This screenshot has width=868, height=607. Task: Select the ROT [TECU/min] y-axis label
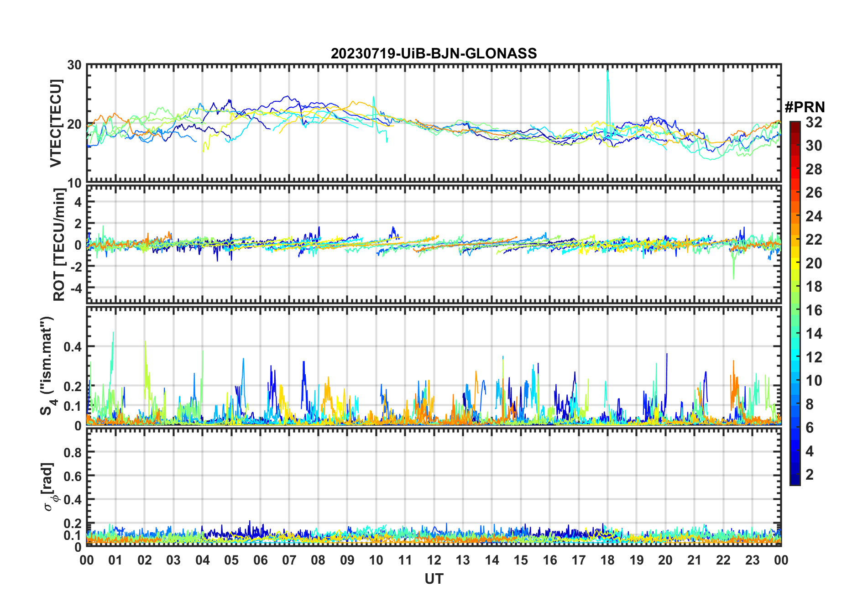[x=59, y=244]
